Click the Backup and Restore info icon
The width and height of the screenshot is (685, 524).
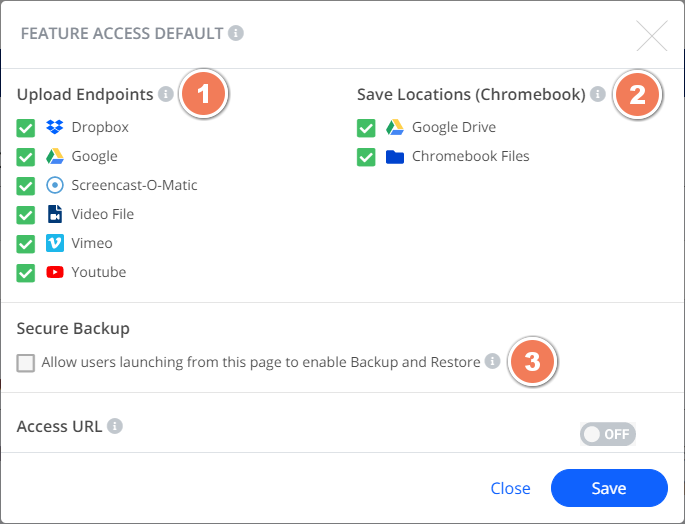[x=492, y=361]
